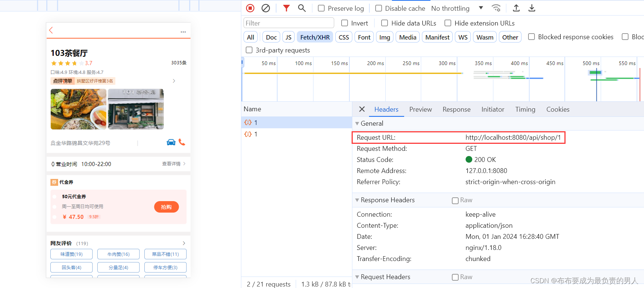Viewport: 644px width, 288px height.
Task: Filter requests by Font
Action: coord(364,37)
